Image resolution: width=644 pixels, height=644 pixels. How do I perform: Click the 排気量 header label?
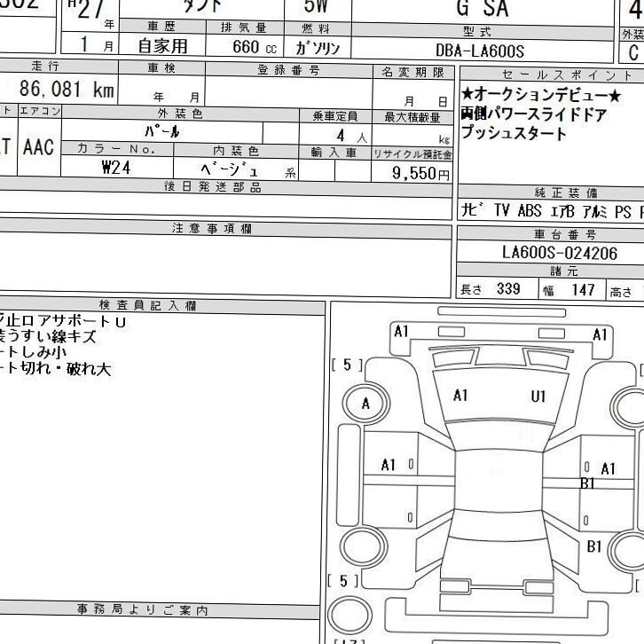click(x=244, y=27)
